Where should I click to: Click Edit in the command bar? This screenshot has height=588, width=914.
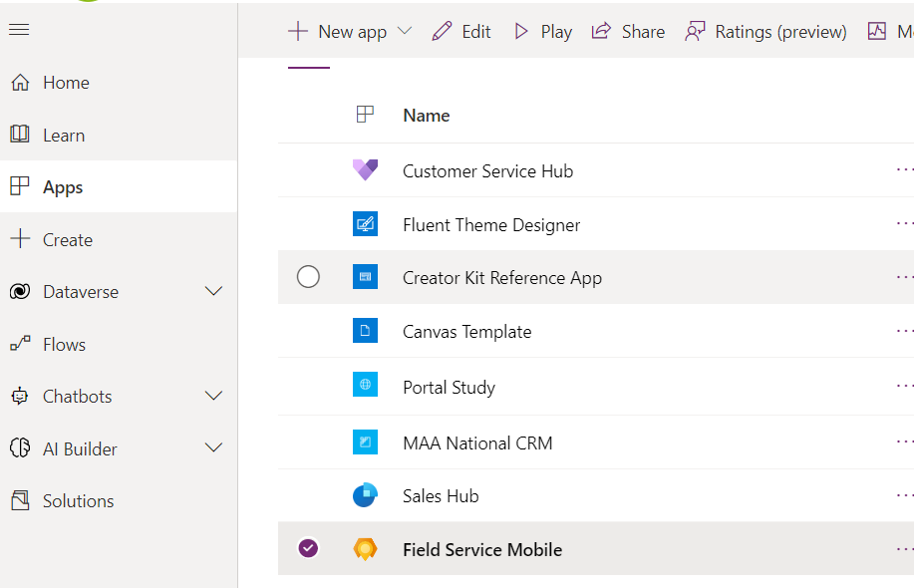point(461,32)
